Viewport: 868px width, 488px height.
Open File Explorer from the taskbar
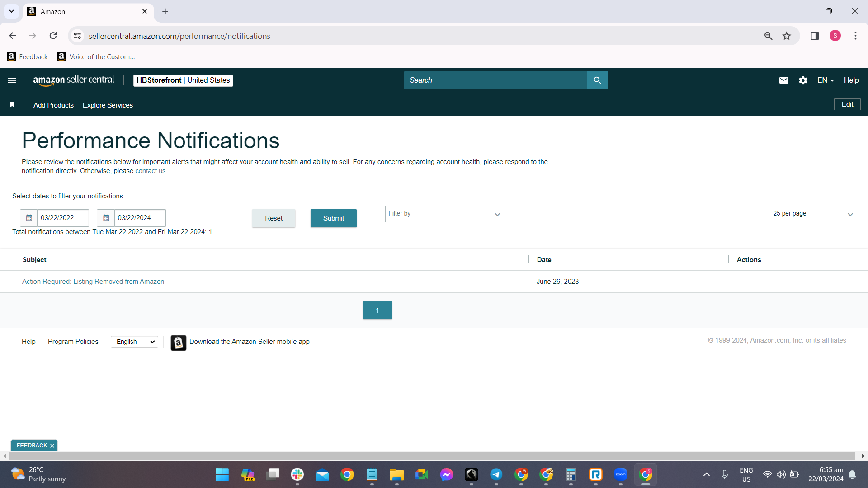coord(397,474)
